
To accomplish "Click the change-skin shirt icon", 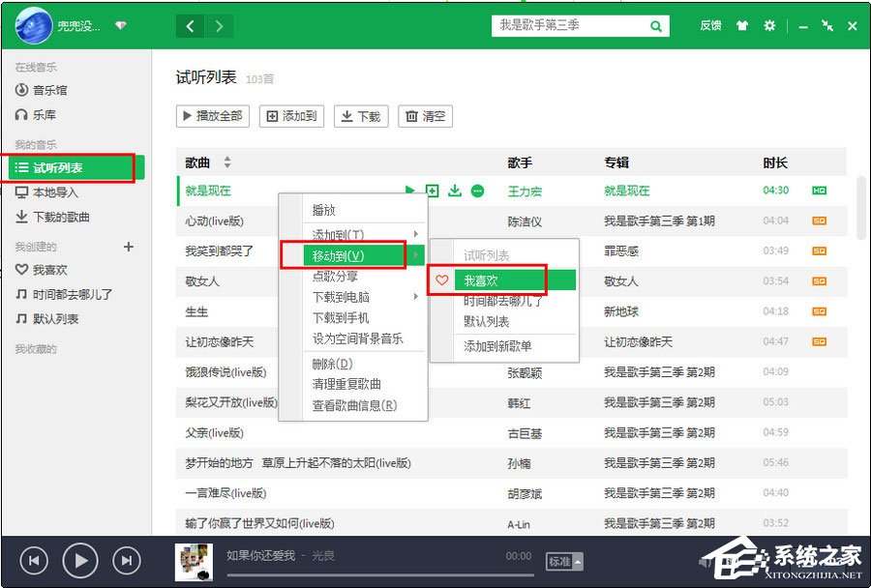I will pyautogui.click(x=741, y=26).
